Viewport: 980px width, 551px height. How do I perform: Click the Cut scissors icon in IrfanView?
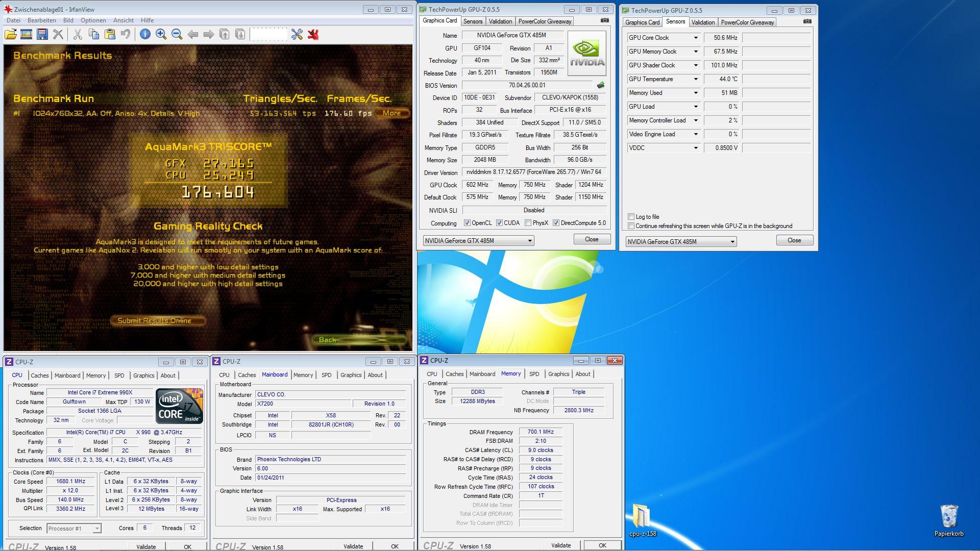coord(78,34)
